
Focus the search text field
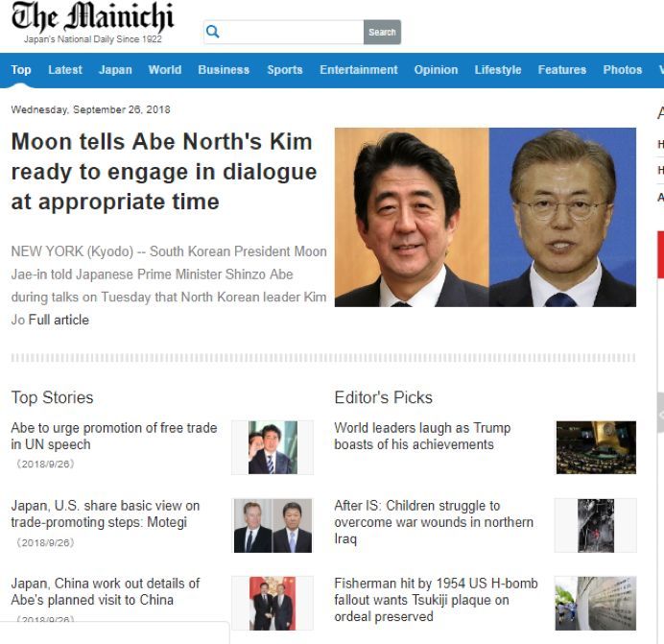pyautogui.click(x=292, y=33)
